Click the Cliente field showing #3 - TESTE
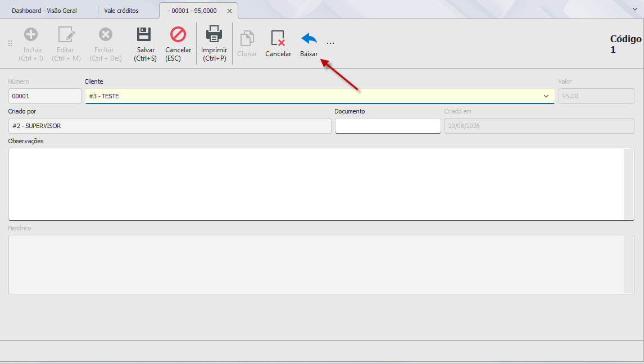The height and width of the screenshot is (364, 644). (320, 96)
